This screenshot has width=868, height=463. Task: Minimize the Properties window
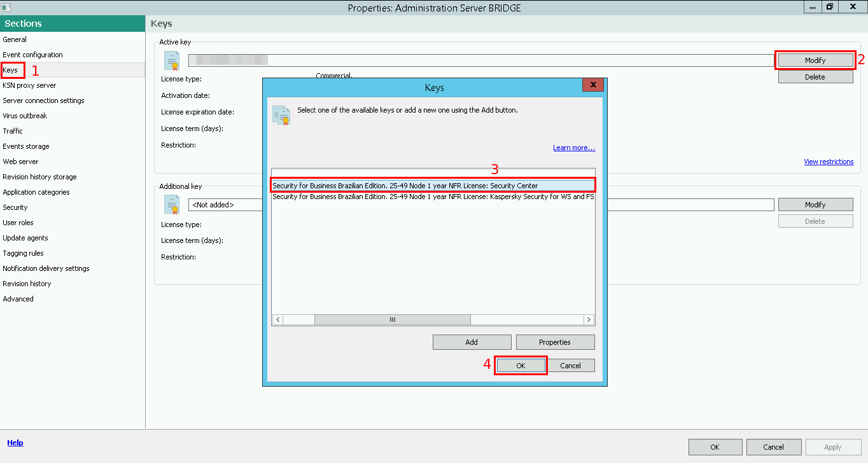pos(813,7)
